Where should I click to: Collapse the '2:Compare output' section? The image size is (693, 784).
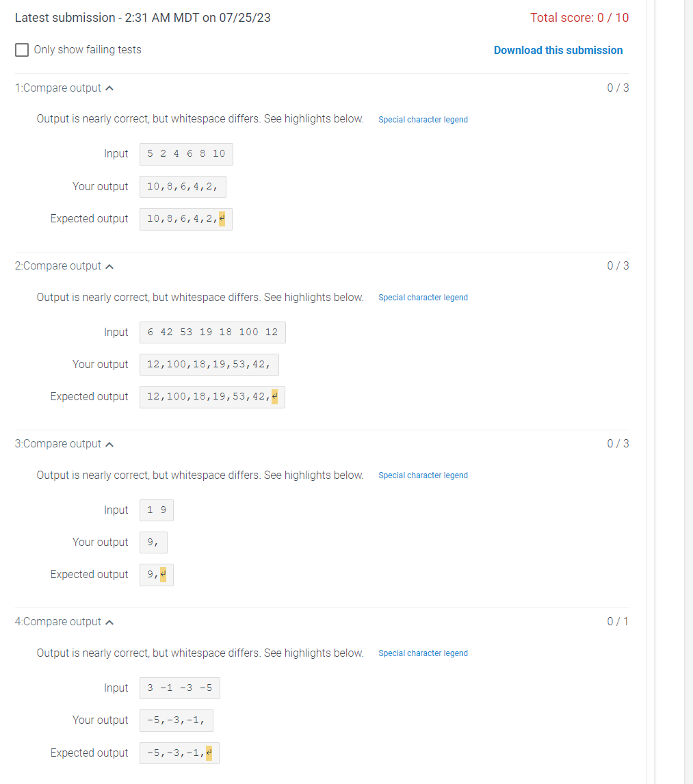click(109, 265)
